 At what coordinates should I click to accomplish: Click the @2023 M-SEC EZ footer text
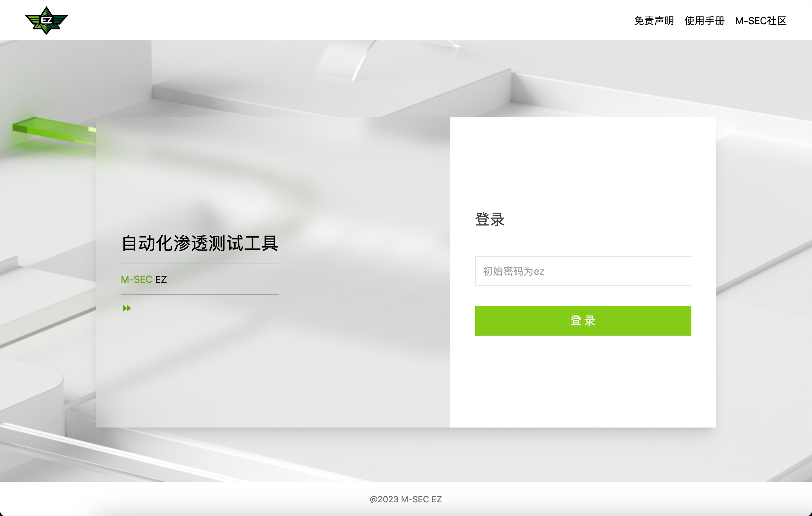click(x=406, y=499)
